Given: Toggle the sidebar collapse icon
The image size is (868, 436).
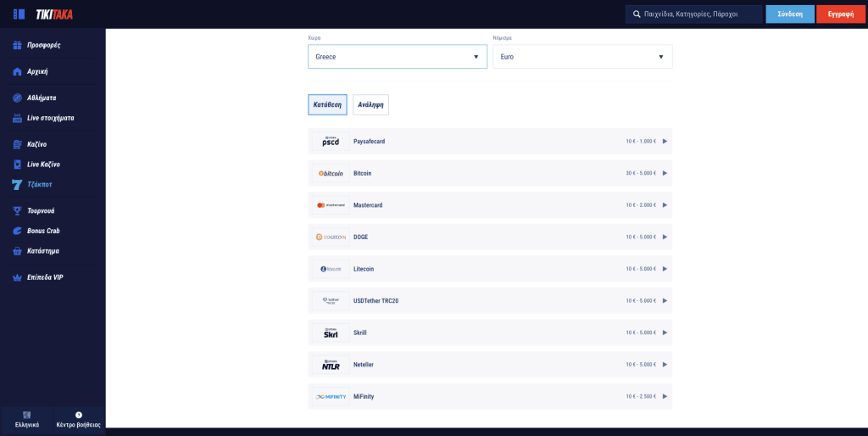Looking at the screenshot, I should coord(19,14).
